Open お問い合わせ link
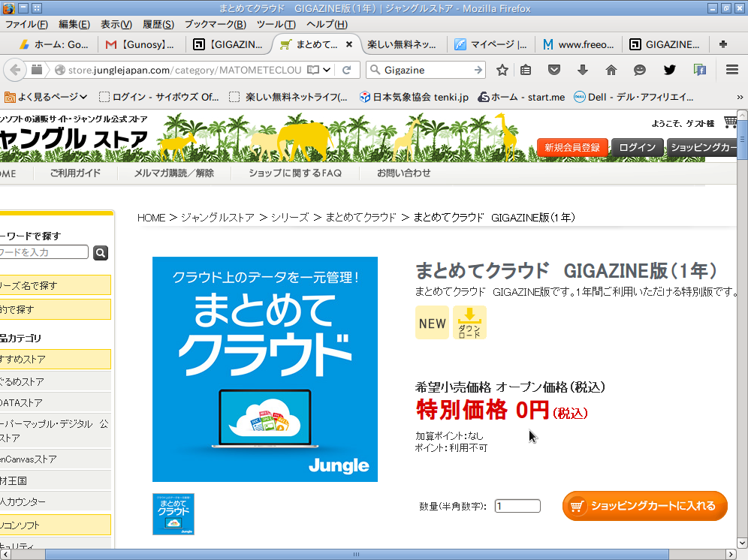The image size is (748, 560). click(403, 173)
